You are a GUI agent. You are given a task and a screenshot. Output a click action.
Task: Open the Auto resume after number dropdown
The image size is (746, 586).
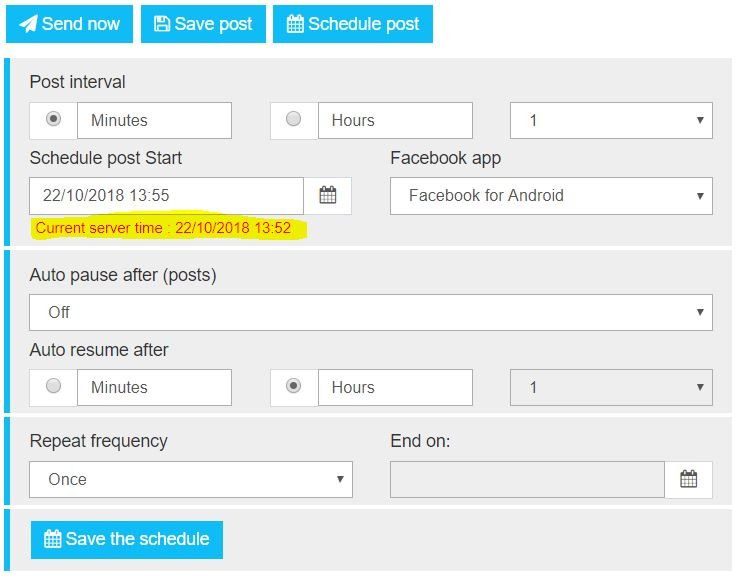611,387
